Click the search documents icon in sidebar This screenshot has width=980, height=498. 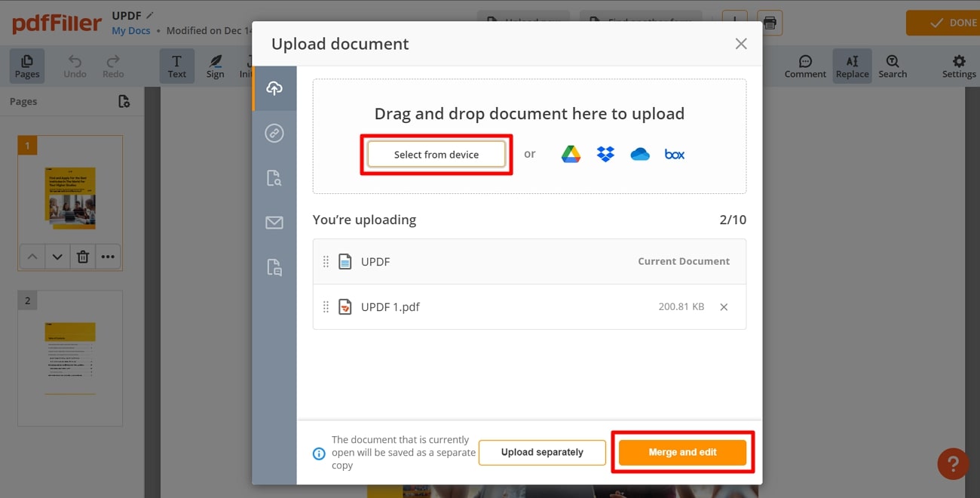coord(274,177)
